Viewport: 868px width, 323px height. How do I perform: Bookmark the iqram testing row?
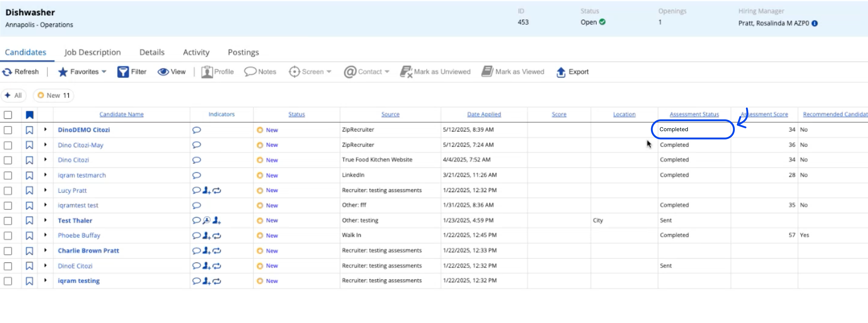point(29,281)
